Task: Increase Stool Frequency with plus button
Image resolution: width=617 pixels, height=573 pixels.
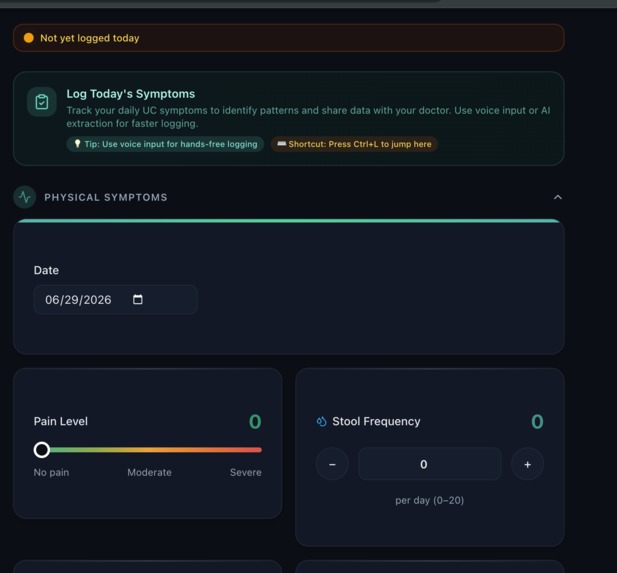Action: 527,464
